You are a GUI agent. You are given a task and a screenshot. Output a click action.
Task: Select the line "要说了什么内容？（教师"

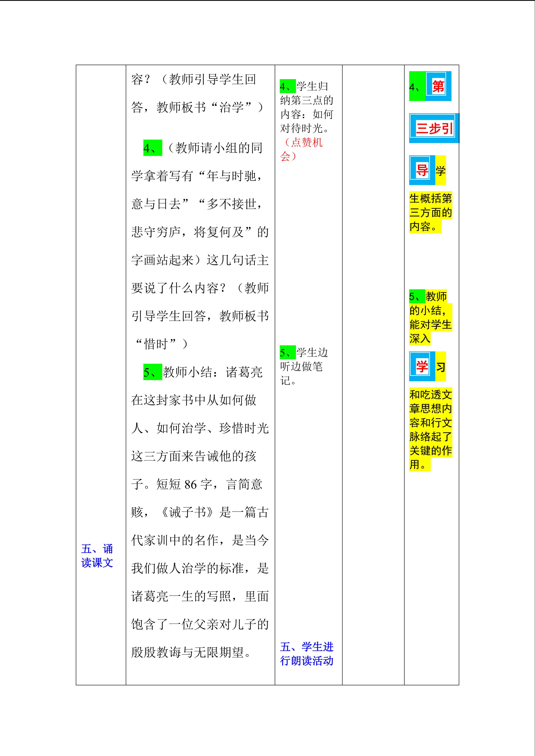(200, 288)
